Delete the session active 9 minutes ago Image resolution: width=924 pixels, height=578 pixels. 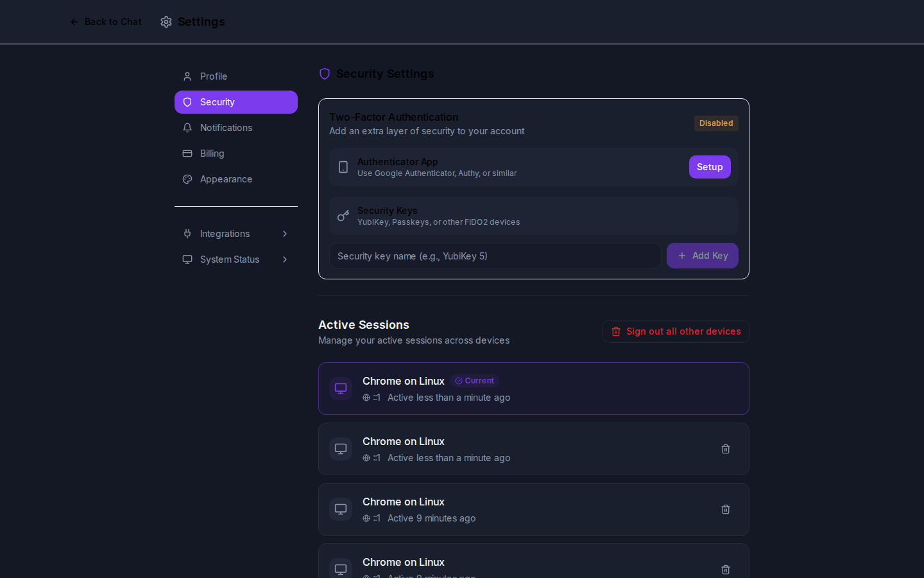click(726, 509)
